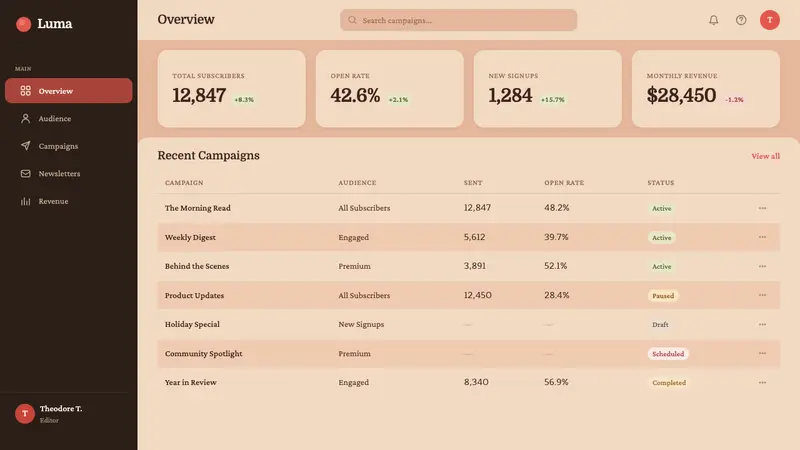800x450 pixels.
Task: Click campaign name The Morning Read
Action: click(197, 208)
